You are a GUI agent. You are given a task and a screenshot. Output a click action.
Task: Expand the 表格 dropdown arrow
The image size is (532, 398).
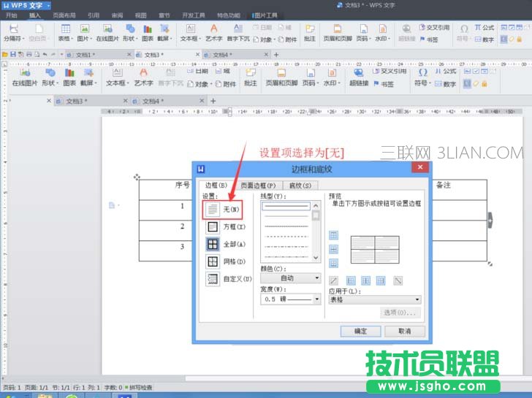(x=72, y=39)
